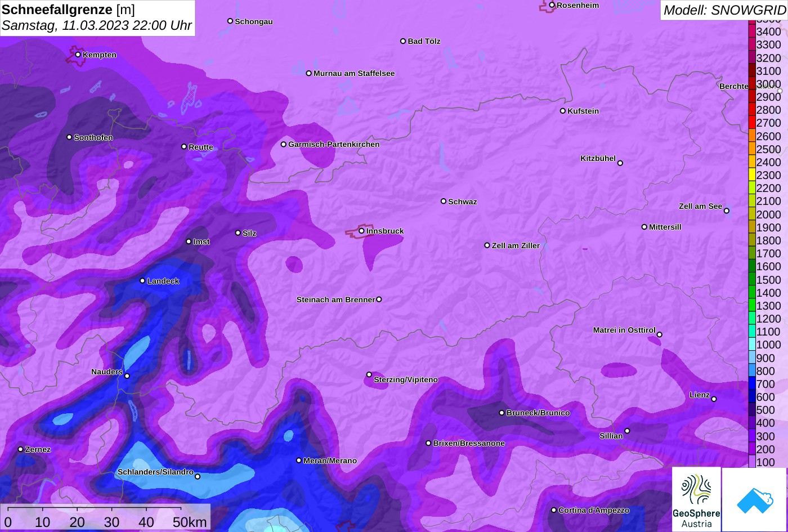Click the Silz marker dot
788x532 pixels.
(238, 233)
